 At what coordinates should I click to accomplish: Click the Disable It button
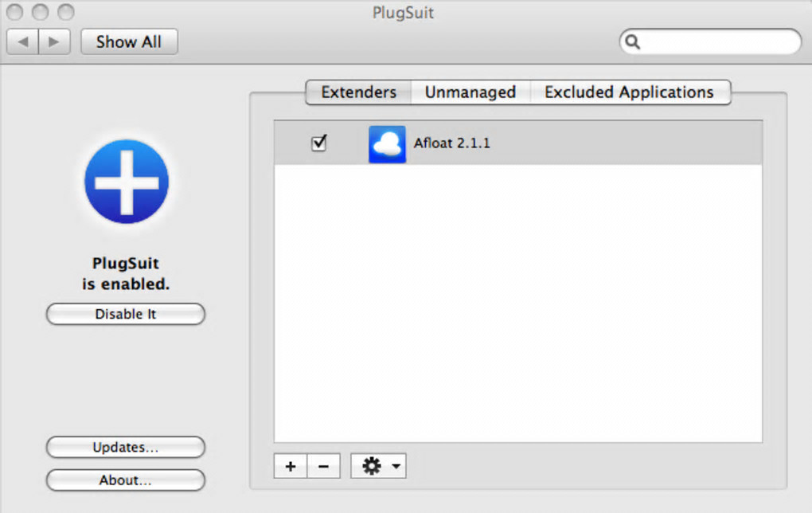click(126, 314)
